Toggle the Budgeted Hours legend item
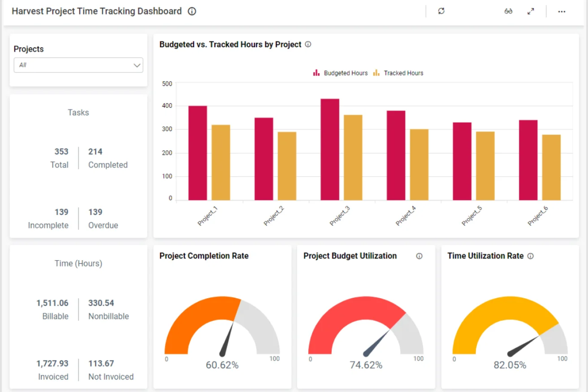This screenshot has width=588, height=392. tap(340, 73)
